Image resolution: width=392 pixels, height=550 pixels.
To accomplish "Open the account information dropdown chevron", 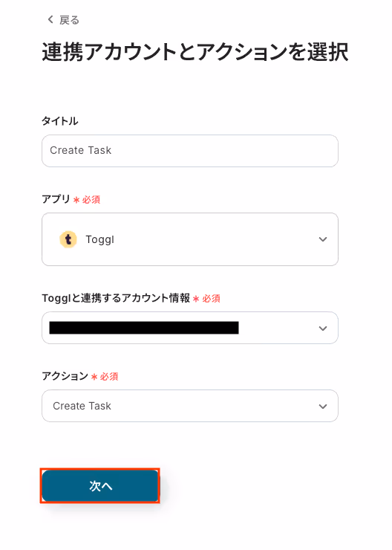I will [x=323, y=329].
